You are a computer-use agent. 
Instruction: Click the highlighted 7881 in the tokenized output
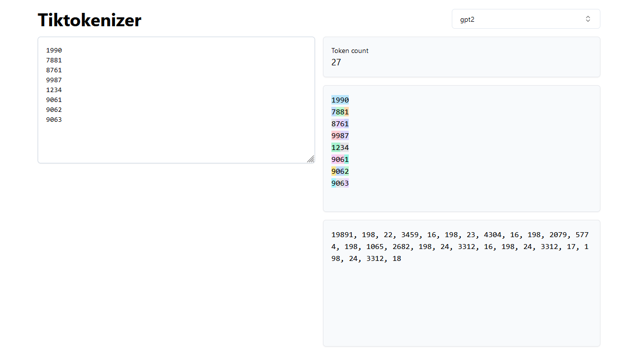click(340, 112)
